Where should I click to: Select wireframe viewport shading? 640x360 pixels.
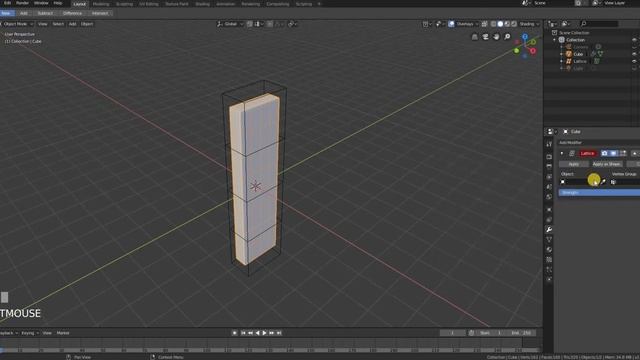click(493, 24)
